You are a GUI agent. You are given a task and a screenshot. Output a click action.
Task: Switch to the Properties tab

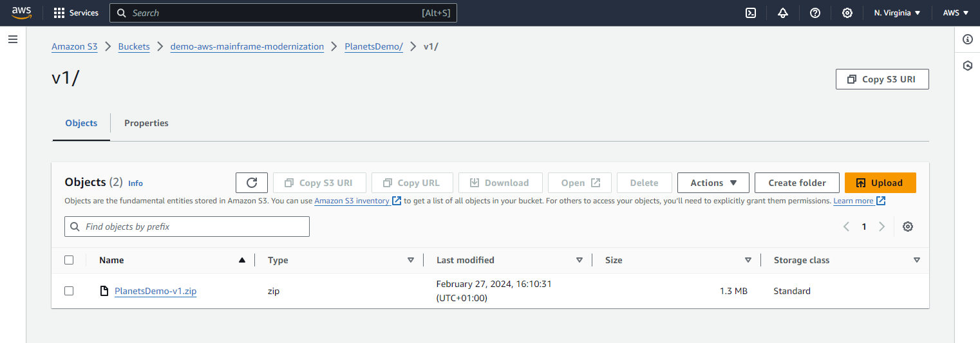tap(146, 123)
